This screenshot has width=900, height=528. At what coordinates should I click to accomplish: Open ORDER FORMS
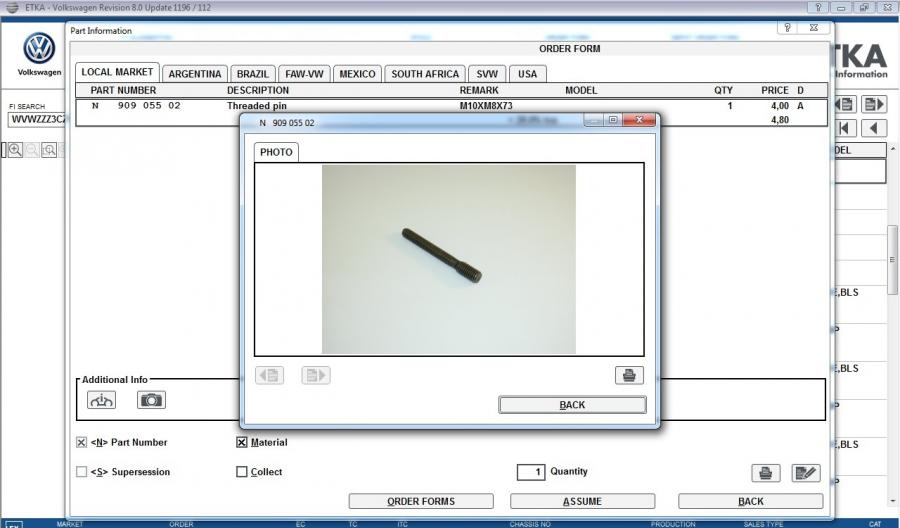420,501
